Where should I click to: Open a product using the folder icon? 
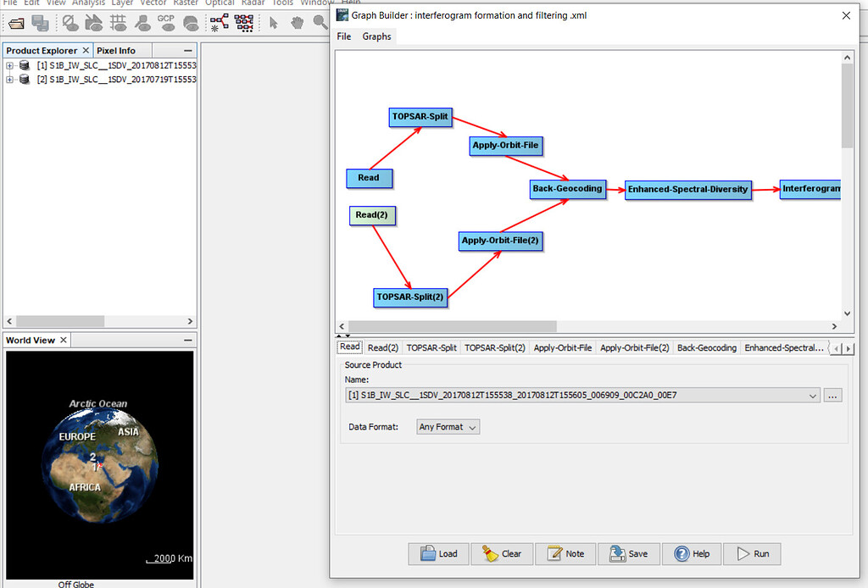[x=16, y=24]
